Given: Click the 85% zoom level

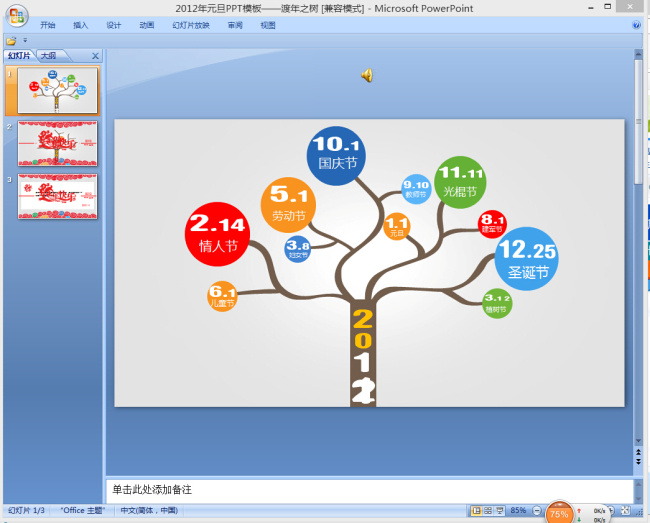Looking at the screenshot, I should (518, 511).
